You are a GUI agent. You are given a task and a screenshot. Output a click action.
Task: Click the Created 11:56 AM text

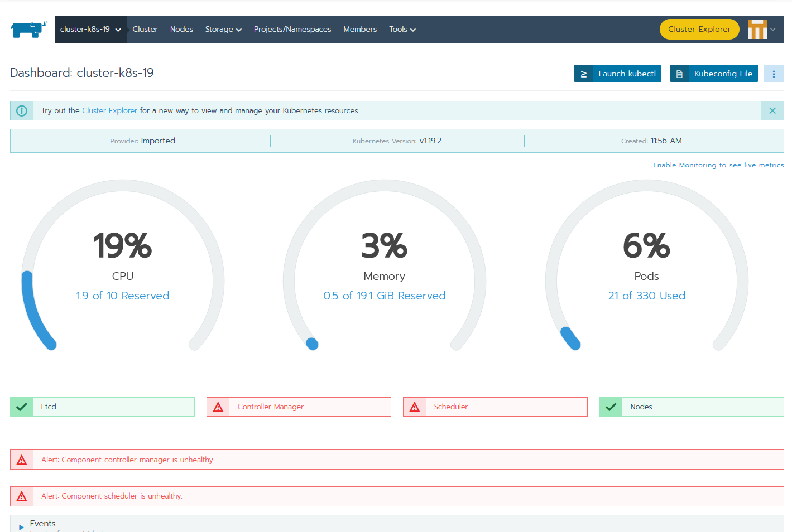651,141
